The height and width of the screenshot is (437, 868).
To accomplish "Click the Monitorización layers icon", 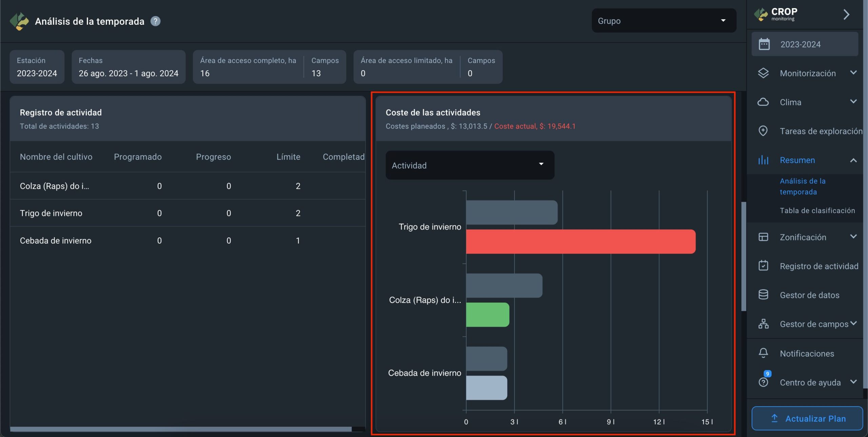I will 763,73.
